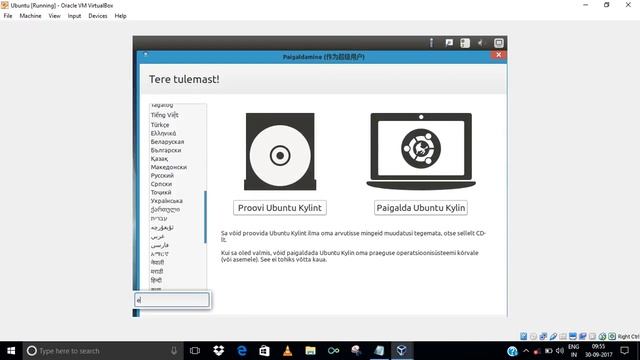This screenshot has width=640, height=360.
Task: Open File Explorer from the taskbar
Action: 311,351
